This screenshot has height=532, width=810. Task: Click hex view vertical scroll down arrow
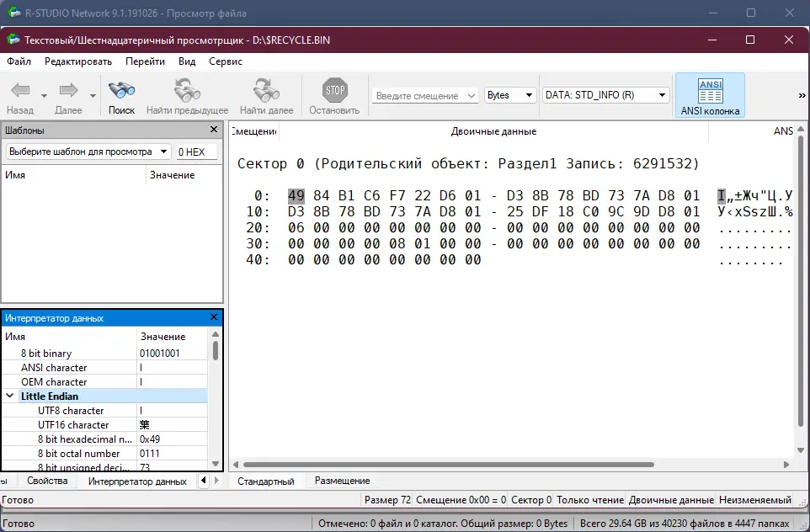tap(802, 450)
